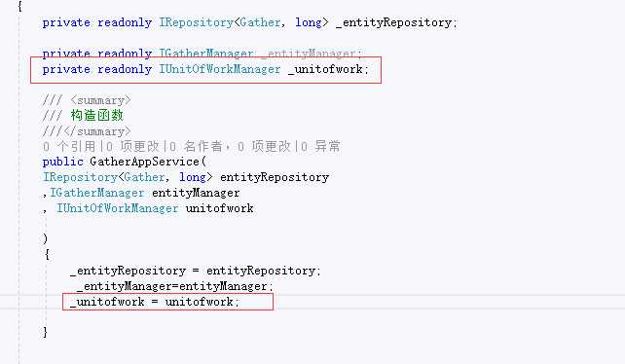Click the "_unitofwork = unitofwork;" assignment line
625x364 pixels.
click(155, 302)
